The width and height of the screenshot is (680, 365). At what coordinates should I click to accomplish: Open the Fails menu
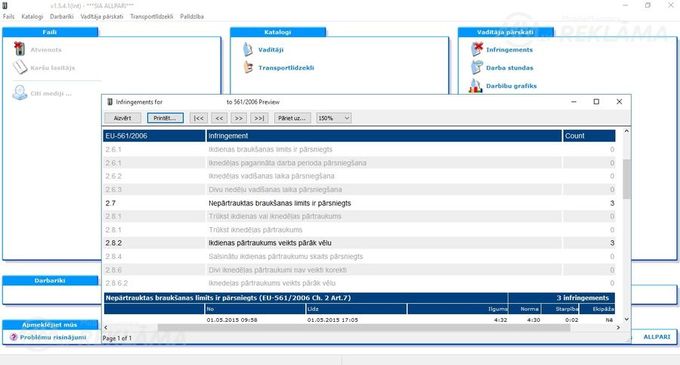point(8,16)
